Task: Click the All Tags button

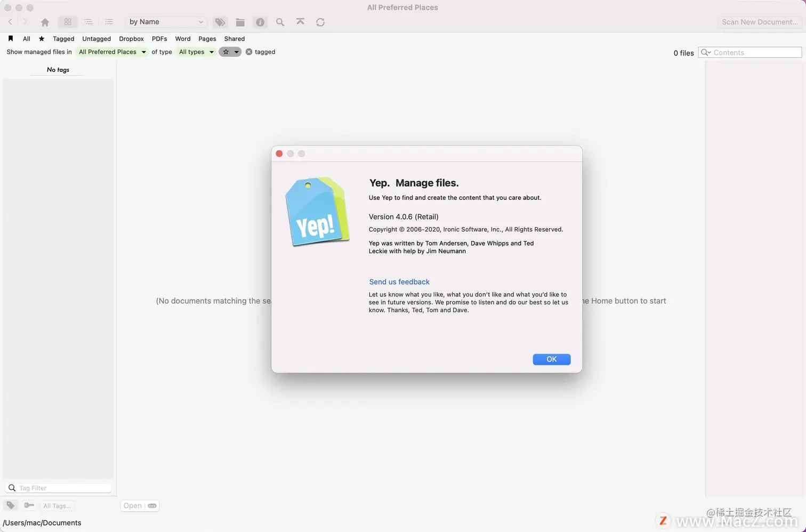Action: coord(57,505)
